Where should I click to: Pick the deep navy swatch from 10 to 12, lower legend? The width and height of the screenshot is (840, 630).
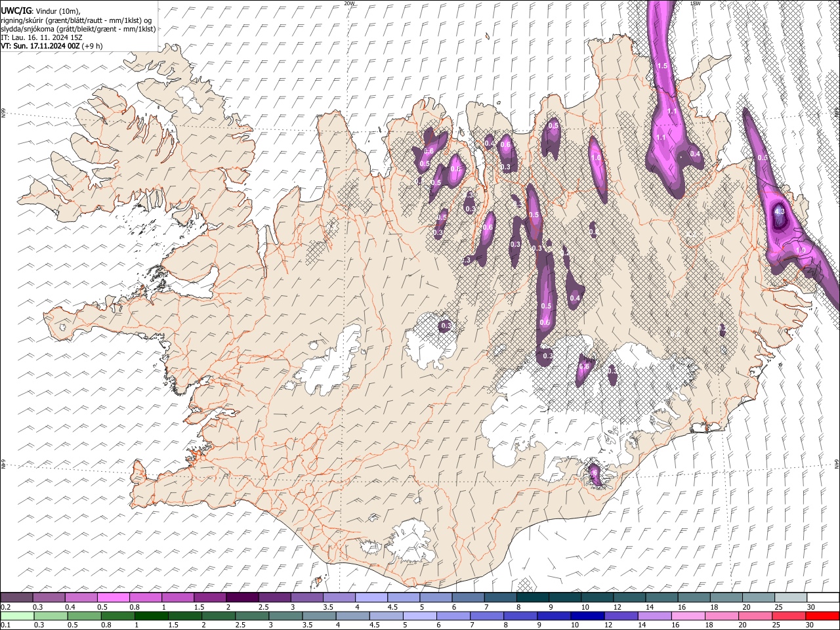tap(587, 616)
